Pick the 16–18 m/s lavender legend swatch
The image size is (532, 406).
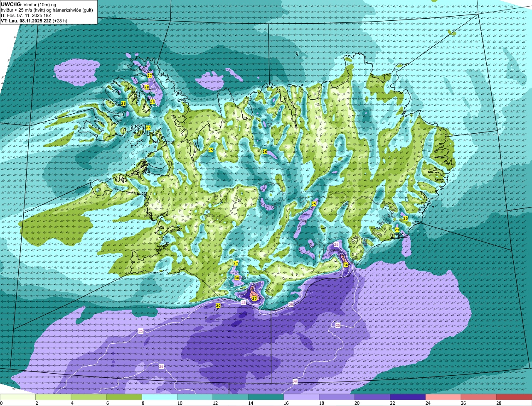[x=301, y=397]
